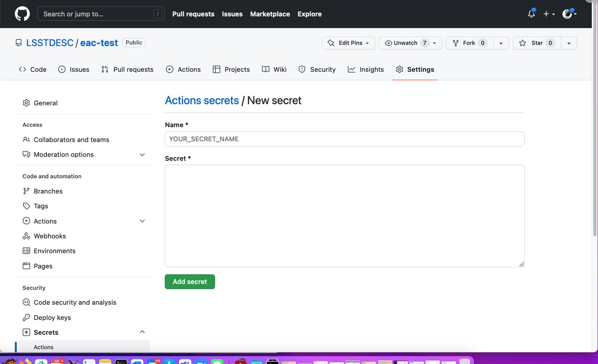Image resolution: width=598 pixels, height=364 pixels.
Task: Click the Pages sidebar browser icon
Action: [x=26, y=266]
